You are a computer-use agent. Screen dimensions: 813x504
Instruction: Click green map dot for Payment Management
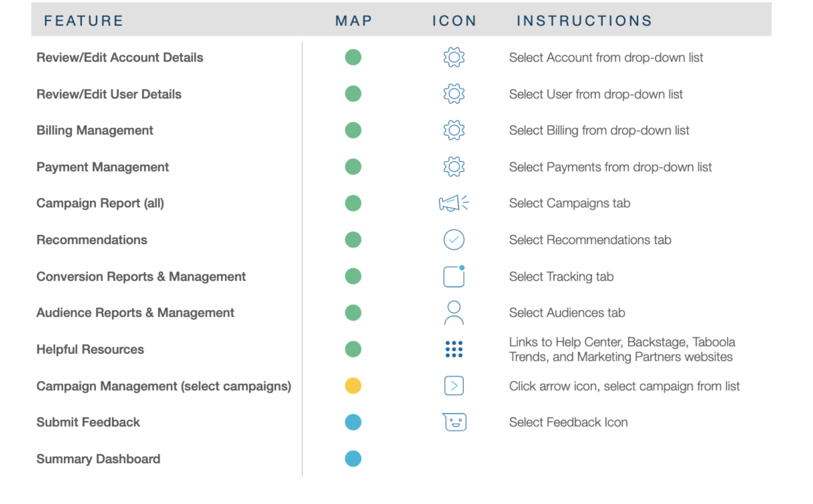tap(353, 167)
